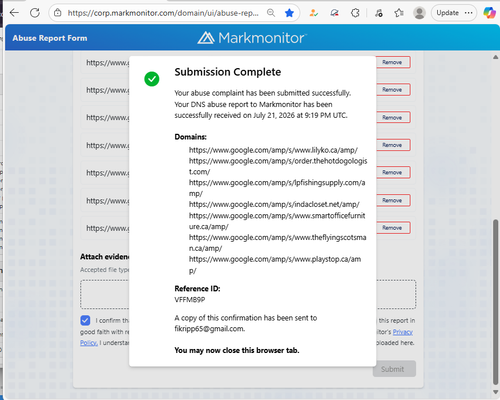Toggle the good-faith confirmation checkbox

pos(85,320)
